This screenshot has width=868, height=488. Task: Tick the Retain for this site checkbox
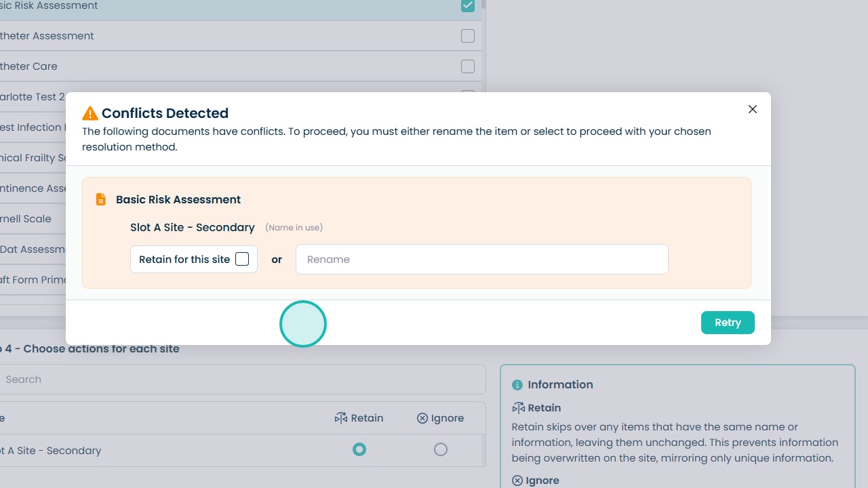pos(242,259)
